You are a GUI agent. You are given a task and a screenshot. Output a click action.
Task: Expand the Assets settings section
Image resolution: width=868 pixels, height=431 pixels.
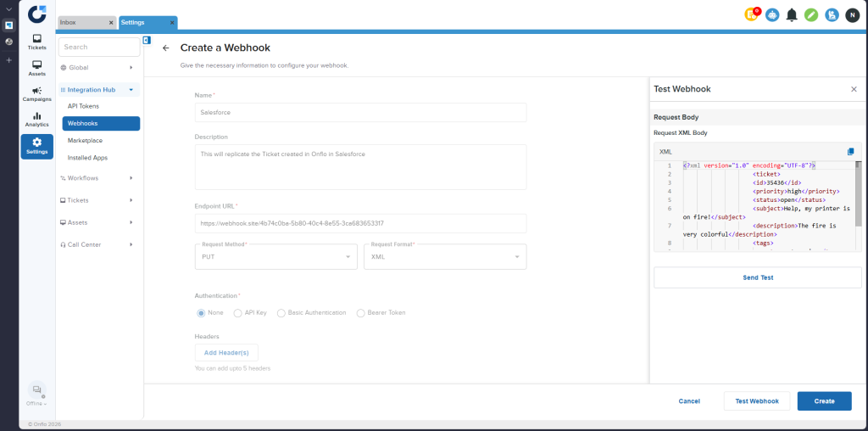coord(98,222)
